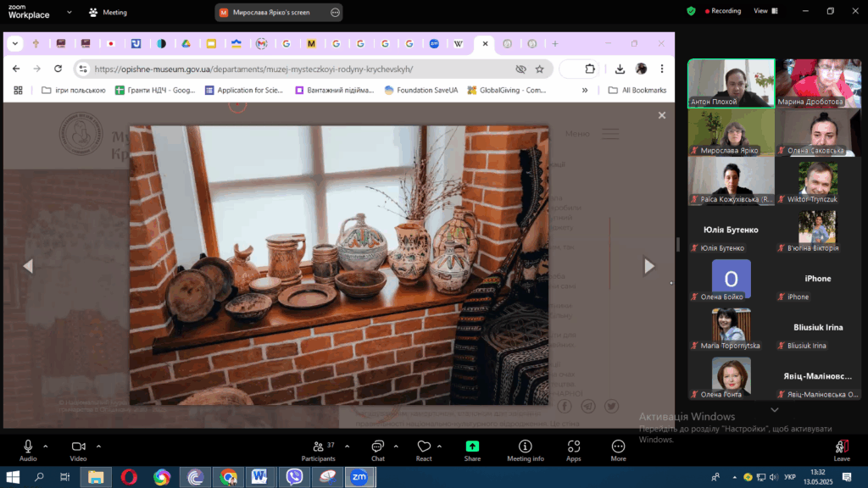Expand the video options arrow beside Video
Viewport: 868px width, 488px height.
tap(98, 446)
